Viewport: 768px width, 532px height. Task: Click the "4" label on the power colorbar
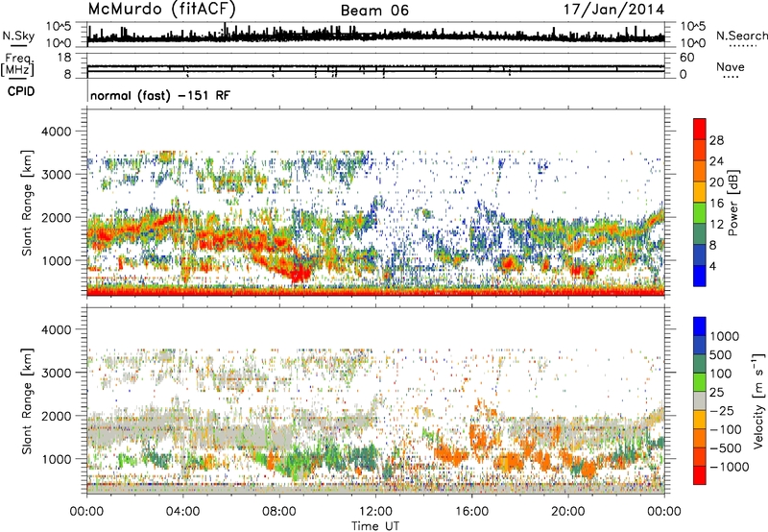pos(712,266)
